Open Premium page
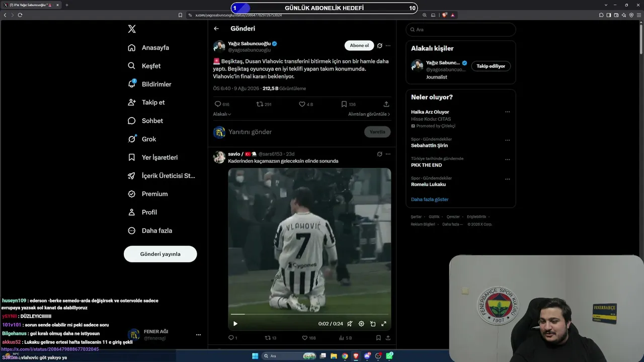This screenshot has width=644, height=362. (x=147, y=194)
